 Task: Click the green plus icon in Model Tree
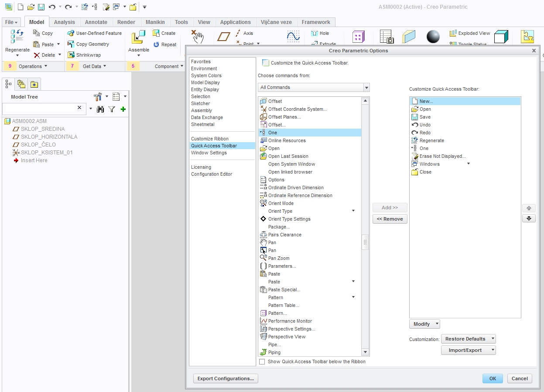coord(123,109)
